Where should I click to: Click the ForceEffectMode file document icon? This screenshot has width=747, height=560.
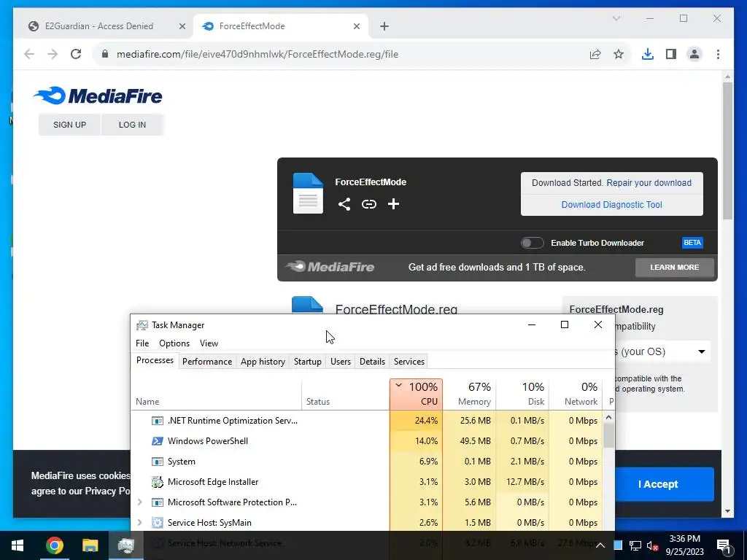point(308,193)
